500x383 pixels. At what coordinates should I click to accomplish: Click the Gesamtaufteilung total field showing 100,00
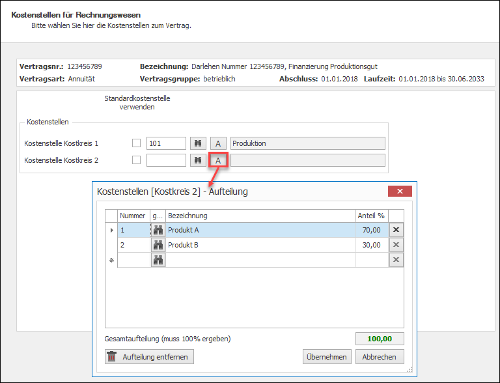coord(379,339)
